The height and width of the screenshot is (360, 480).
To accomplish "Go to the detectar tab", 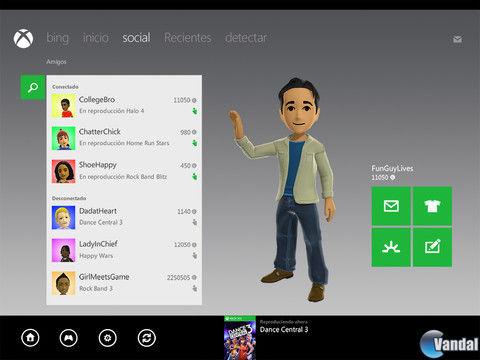I will click(246, 38).
